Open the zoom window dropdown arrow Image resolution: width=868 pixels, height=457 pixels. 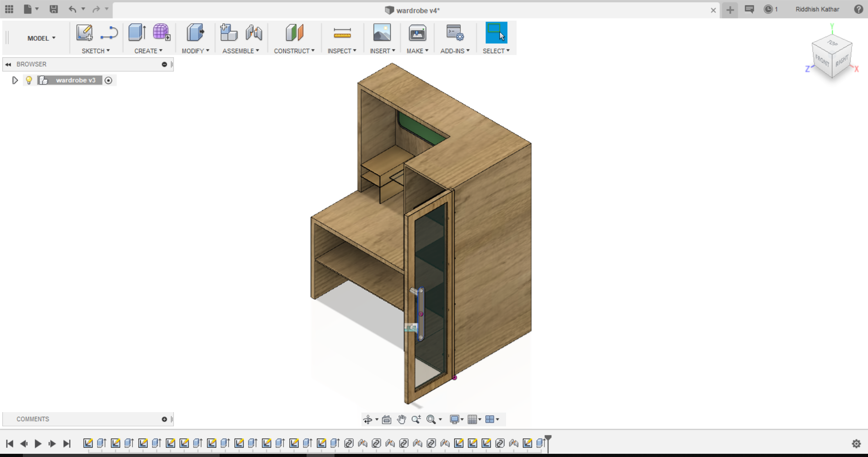coord(440,419)
